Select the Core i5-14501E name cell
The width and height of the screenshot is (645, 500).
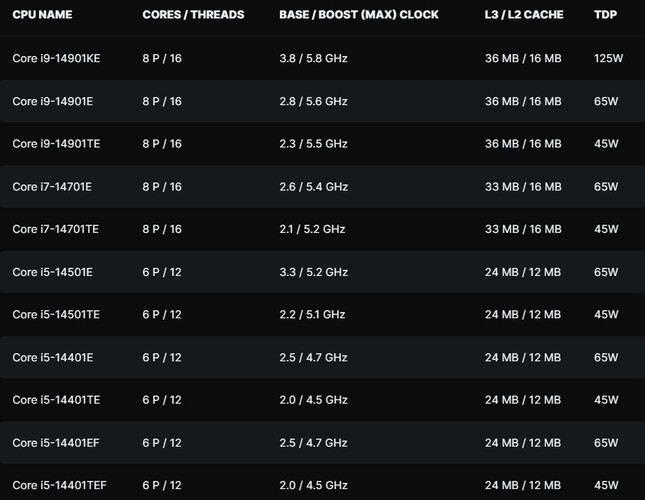point(53,272)
